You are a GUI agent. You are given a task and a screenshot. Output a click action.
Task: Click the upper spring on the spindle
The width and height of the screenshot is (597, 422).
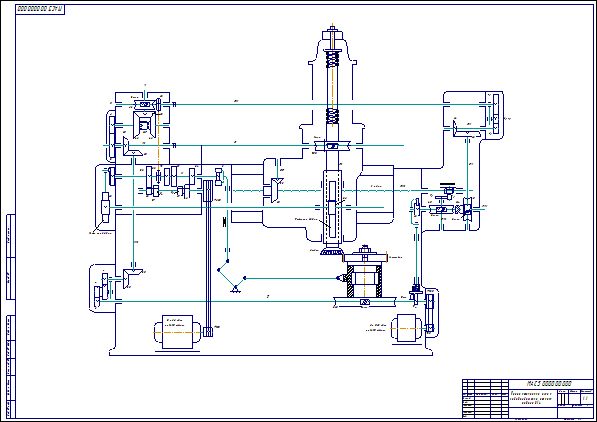(x=332, y=60)
